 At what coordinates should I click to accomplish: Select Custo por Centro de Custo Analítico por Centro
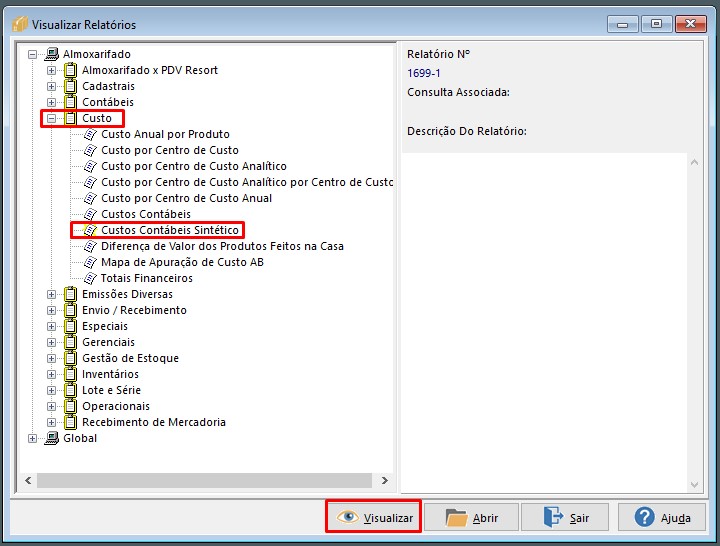247,182
